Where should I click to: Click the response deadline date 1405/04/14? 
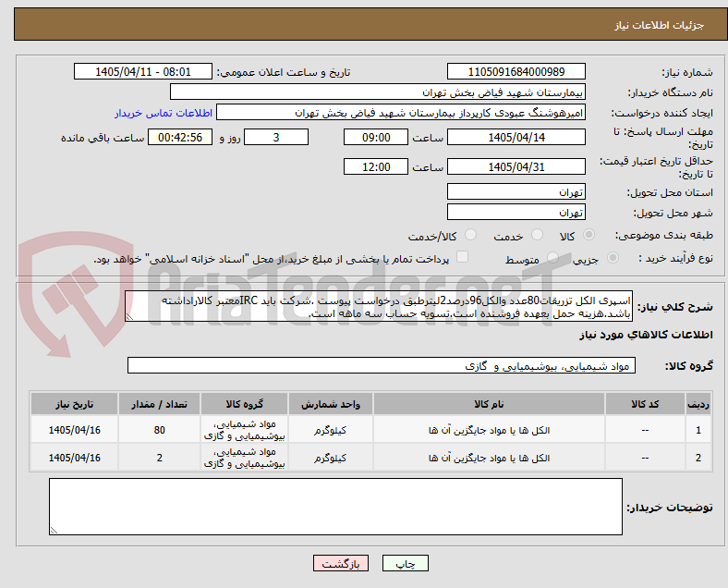pyautogui.click(x=516, y=137)
